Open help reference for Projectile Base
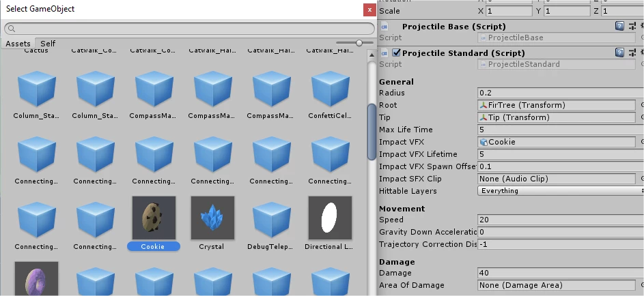The height and width of the screenshot is (296, 644). click(619, 27)
